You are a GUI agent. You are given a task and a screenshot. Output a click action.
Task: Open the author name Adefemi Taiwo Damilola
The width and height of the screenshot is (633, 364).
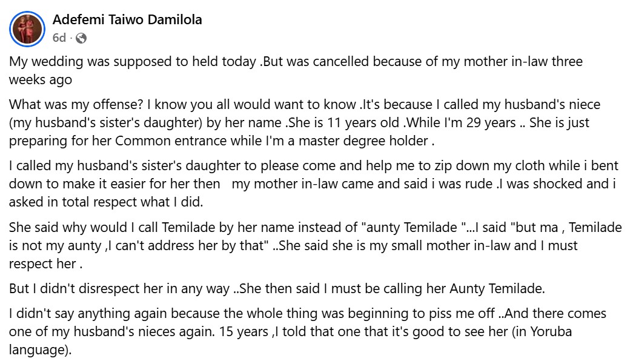[x=127, y=20]
